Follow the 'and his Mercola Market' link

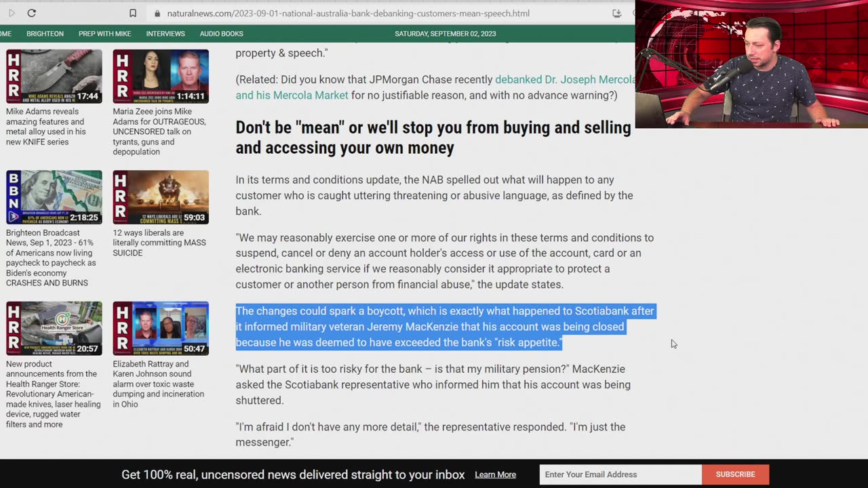click(292, 96)
